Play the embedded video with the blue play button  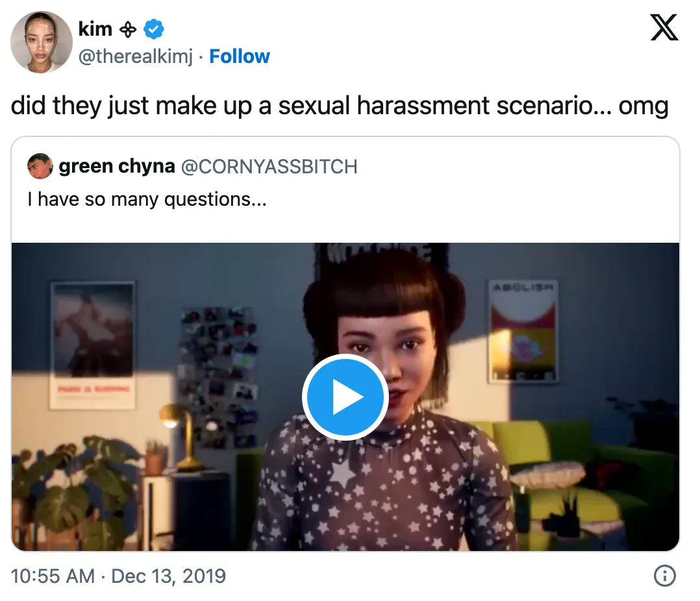click(x=345, y=397)
